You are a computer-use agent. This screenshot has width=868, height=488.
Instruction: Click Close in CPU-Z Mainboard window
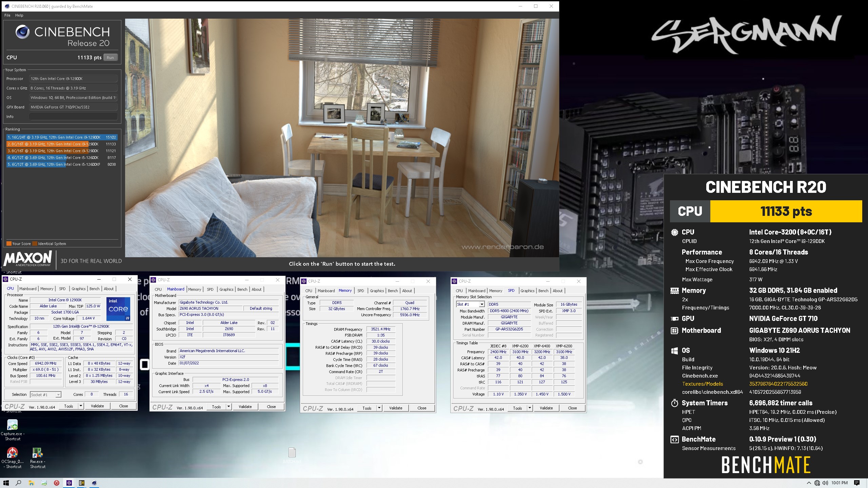point(272,407)
